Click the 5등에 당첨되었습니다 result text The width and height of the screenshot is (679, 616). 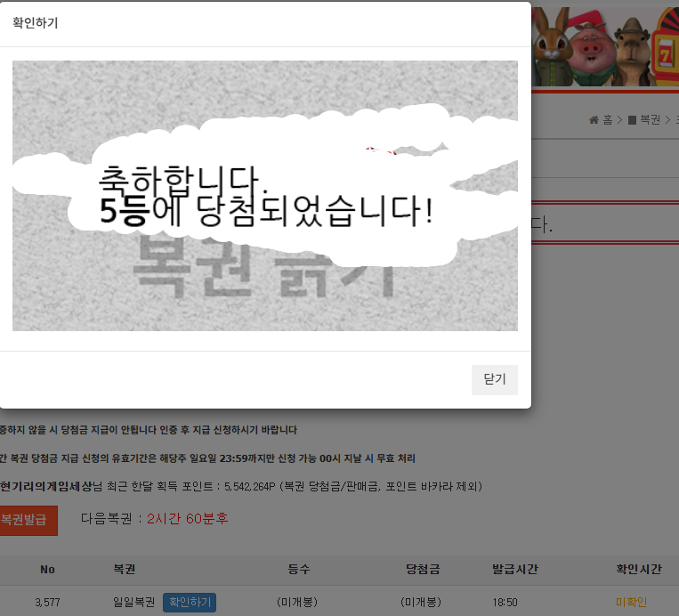click(x=266, y=211)
